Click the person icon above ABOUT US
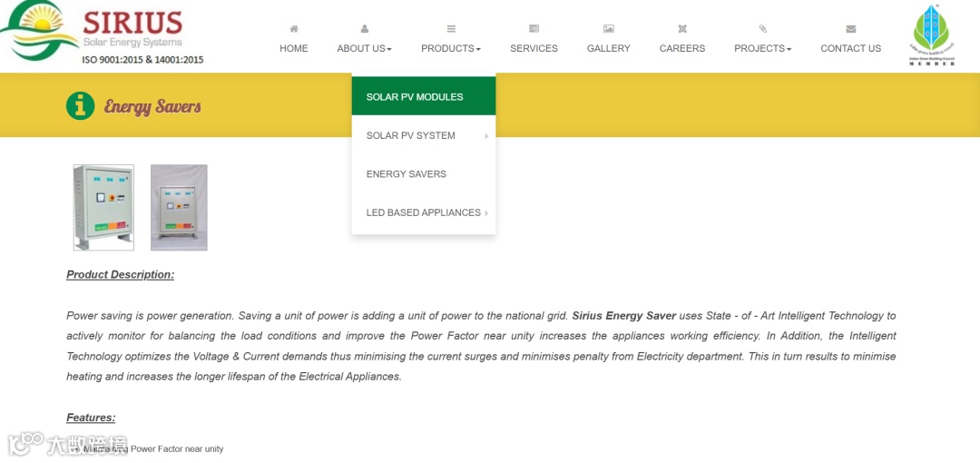Image resolution: width=980 pixels, height=463 pixels. tap(365, 29)
